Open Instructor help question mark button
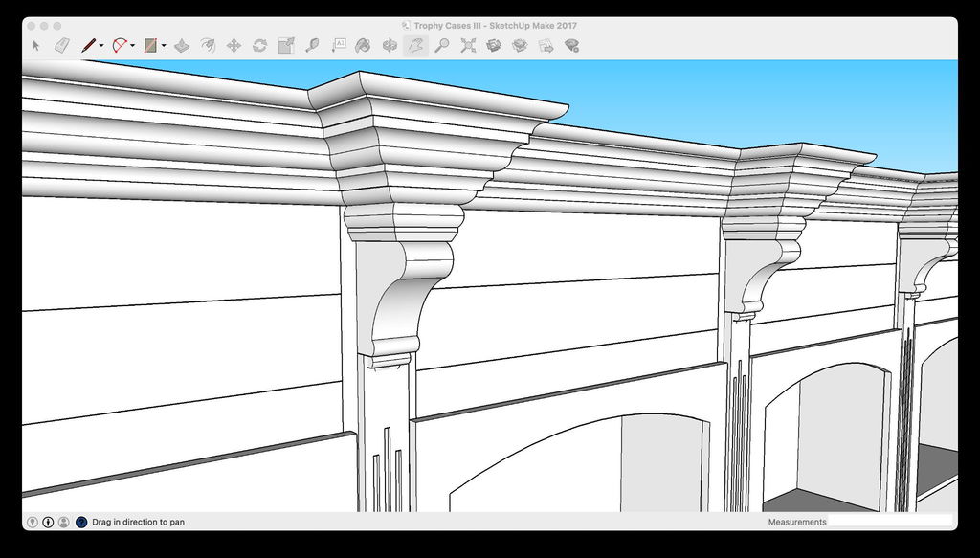This screenshot has width=980, height=558. (x=81, y=522)
